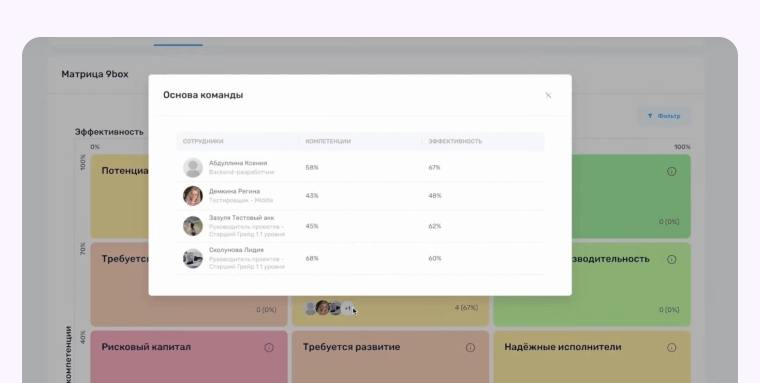Image resolution: width=760 pixels, height=383 pixels.
Task: Click Сколунова Лидия's avatar photo
Action: 193,258
